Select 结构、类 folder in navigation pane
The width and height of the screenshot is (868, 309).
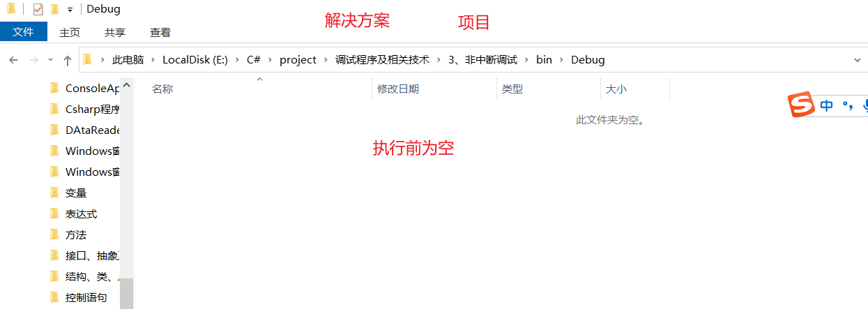coord(93,276)
